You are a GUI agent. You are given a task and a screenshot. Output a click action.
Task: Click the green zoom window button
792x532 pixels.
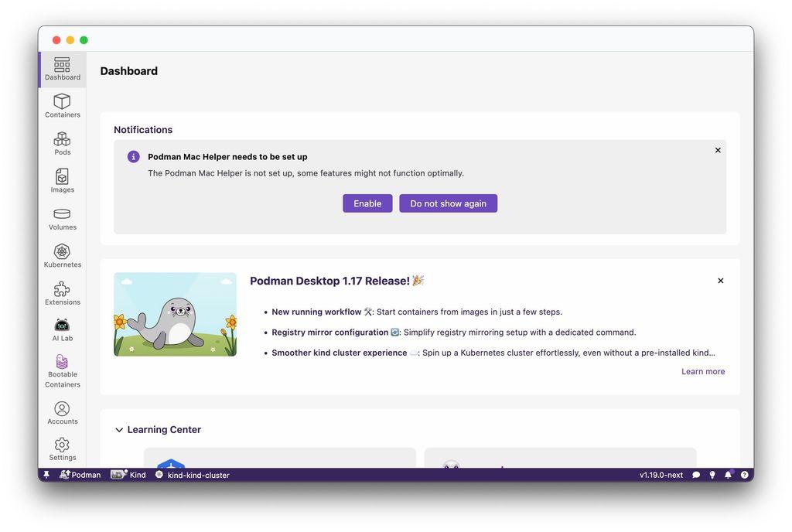click(84, 40)
